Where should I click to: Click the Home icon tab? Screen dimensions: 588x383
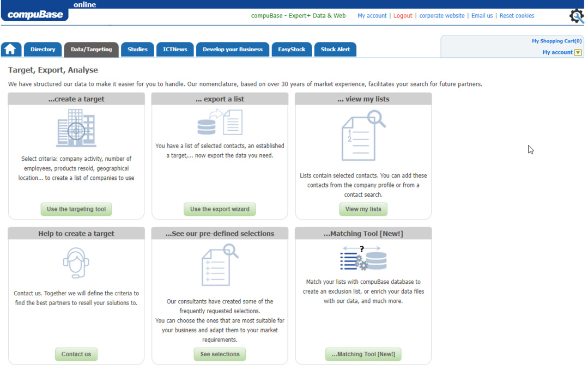[10, 50]
